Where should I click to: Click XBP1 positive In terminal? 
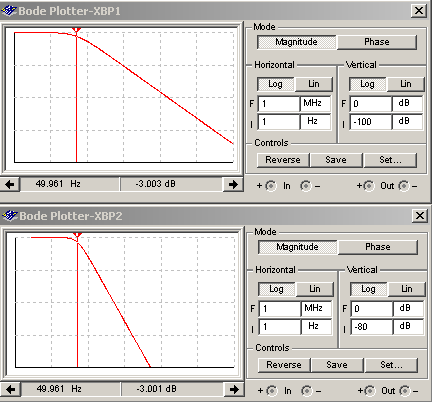tap(271, 186)
